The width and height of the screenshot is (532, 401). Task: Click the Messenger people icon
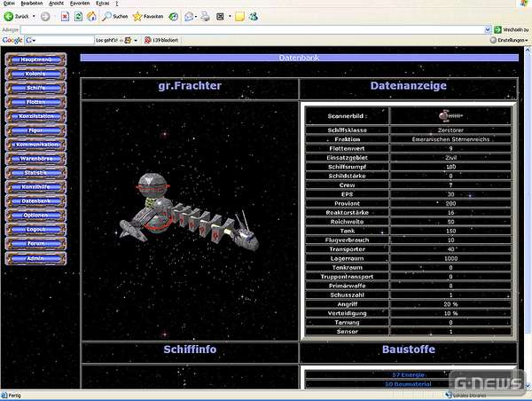(x=253, y=16)
